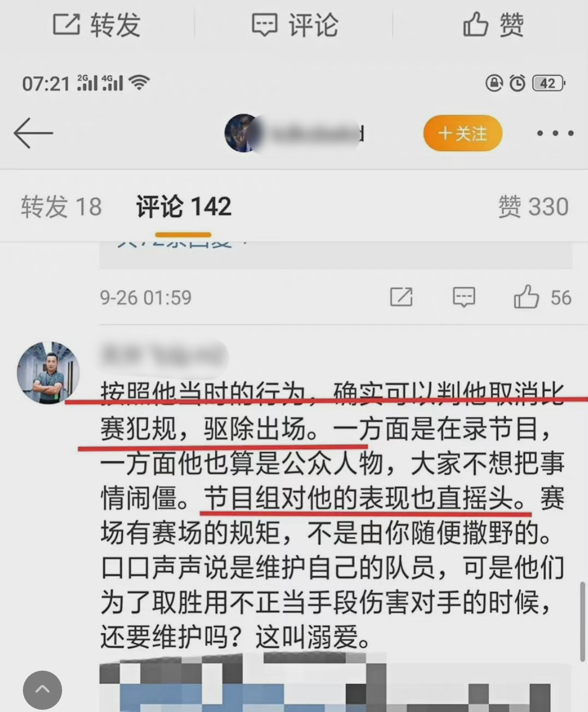Tap the scroll-to-top chevron button
This screenshot has width=588, height=712.
click(43, 690)
